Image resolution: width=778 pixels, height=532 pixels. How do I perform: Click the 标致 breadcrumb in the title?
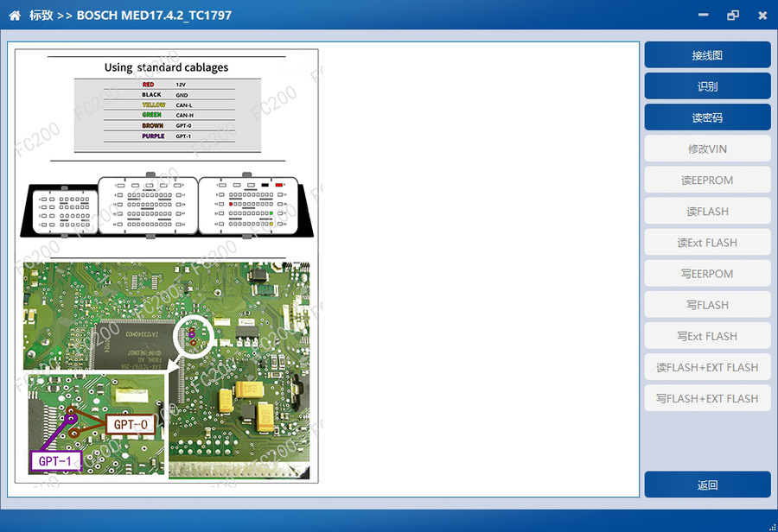41,16
